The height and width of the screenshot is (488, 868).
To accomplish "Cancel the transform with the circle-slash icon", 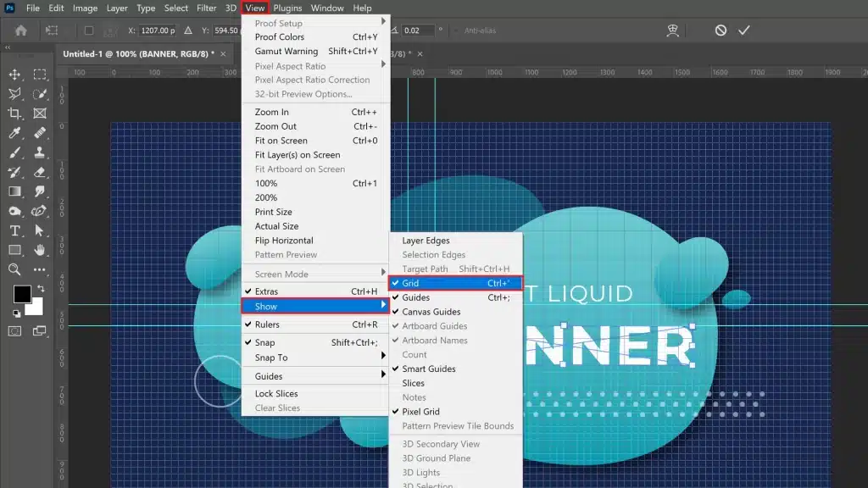I will (x=721, y=30).
